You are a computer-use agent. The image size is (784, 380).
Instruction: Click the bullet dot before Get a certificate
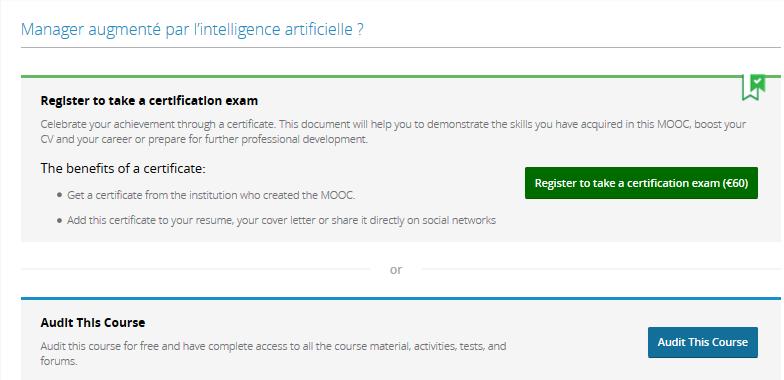(60, 196)
